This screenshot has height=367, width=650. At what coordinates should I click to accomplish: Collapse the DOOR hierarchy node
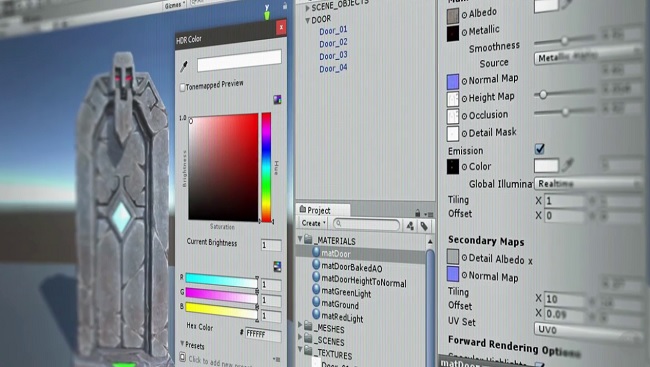308,20
